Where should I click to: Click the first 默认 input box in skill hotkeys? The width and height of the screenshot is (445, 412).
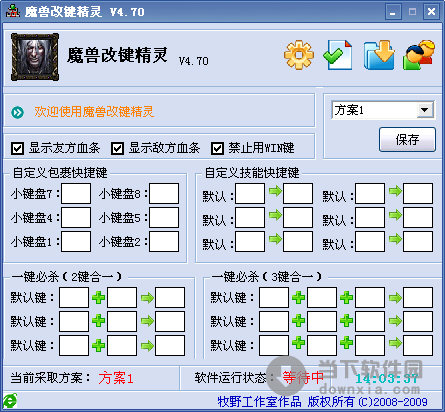pyautogui.click(x=250, y=193)
